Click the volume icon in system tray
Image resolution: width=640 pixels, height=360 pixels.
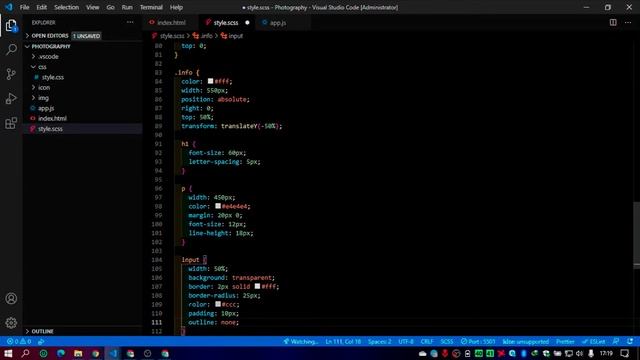pos(580,353)
